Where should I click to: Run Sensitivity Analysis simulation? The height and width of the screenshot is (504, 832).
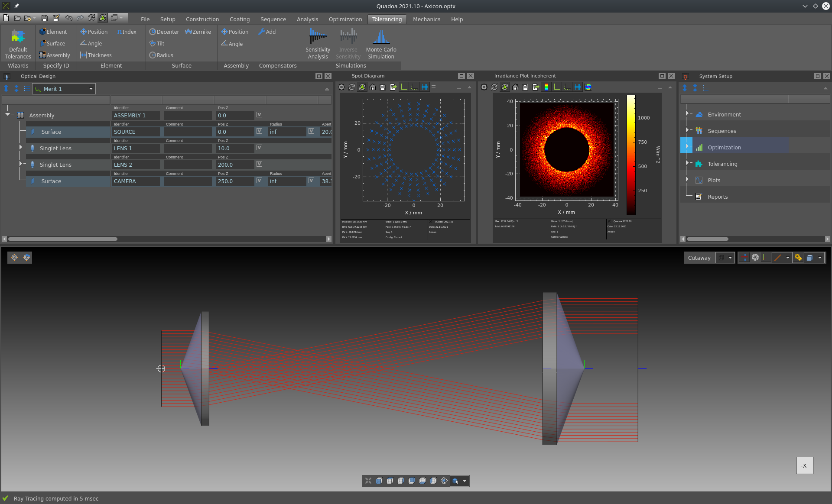[x=318, y=44]
